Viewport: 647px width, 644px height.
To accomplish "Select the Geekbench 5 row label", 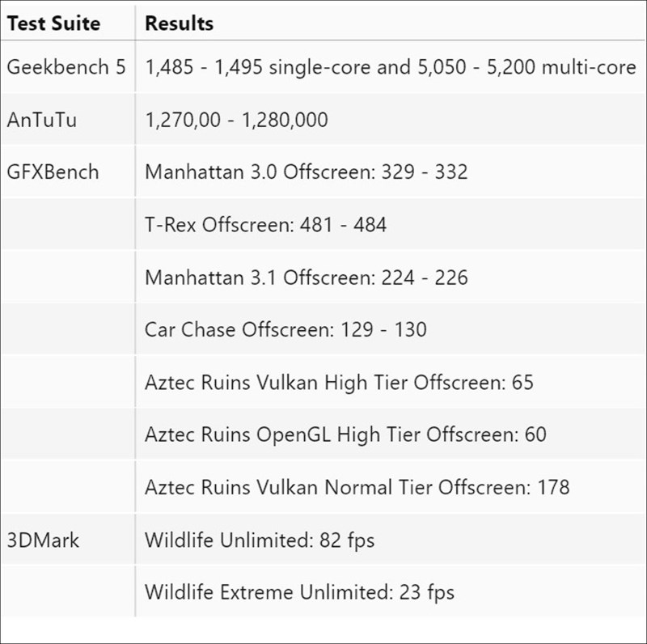I will tap(66, 67).
